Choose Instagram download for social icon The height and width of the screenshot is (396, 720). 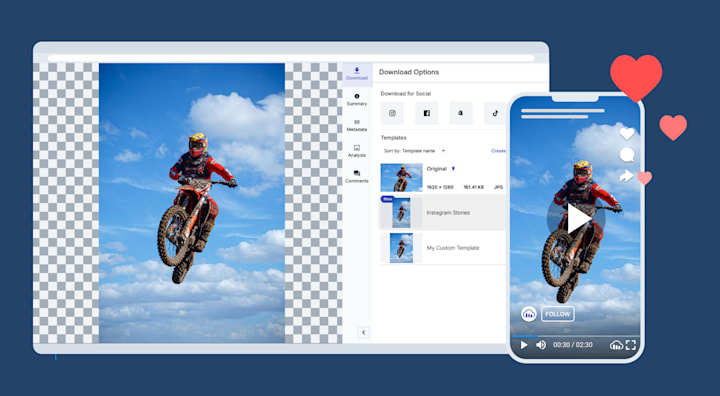click(392, 113)
